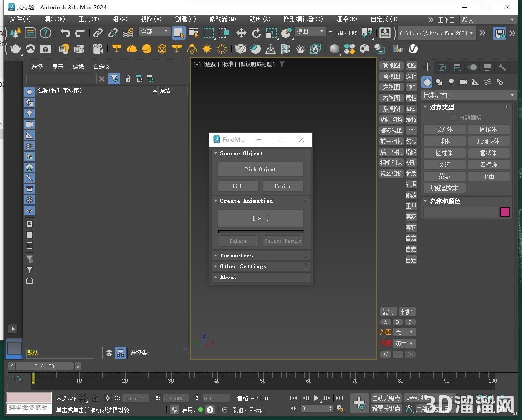Select Cameras category in Create panel
Screen dimensions: 522x420
coord(463,82)
